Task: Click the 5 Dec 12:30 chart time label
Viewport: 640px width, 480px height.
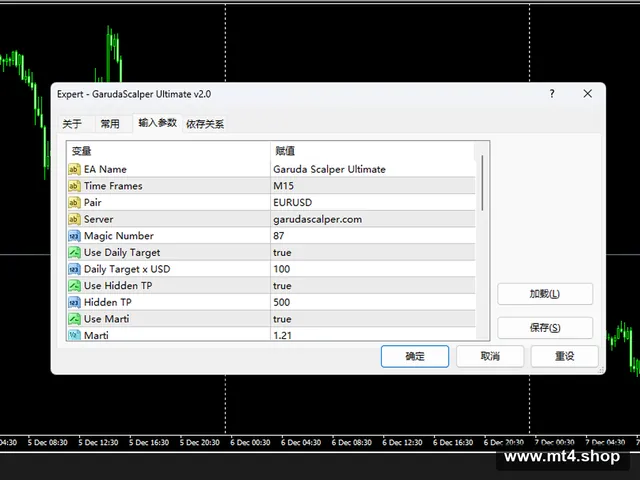Action: tap(98, 442)
